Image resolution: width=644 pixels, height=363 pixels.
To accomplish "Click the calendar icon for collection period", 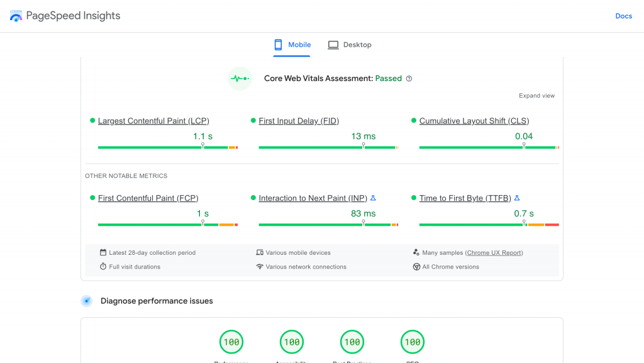I will pyautogui.click(x=103, y=252).
